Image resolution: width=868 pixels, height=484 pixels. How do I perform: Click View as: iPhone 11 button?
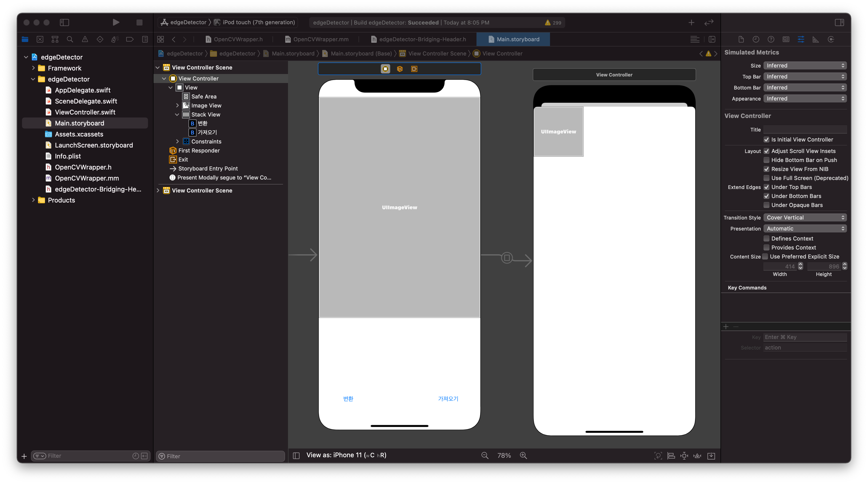346,455
